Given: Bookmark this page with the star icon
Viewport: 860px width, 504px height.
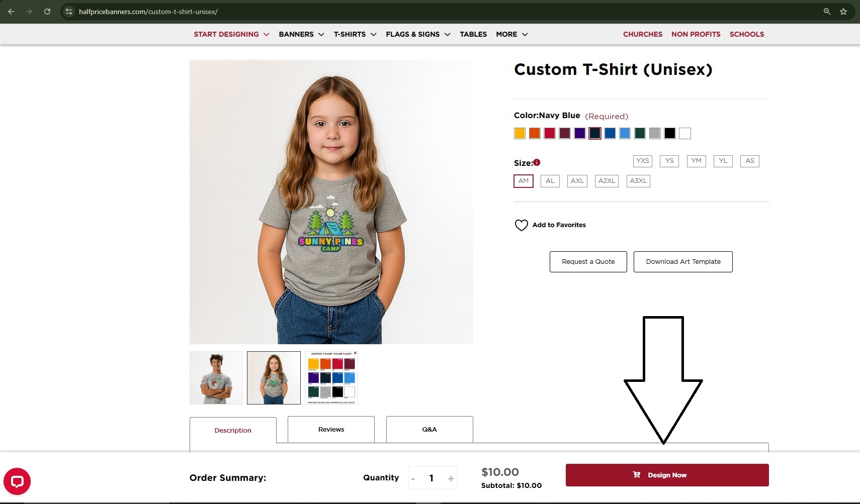Looking at the screenshot, I should coord(843,12).
